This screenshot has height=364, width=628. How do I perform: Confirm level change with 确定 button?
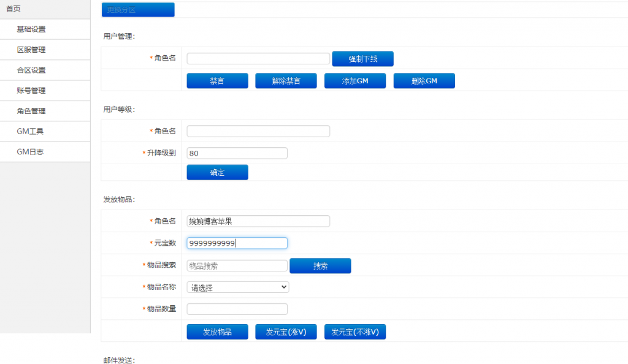(217, 172)
